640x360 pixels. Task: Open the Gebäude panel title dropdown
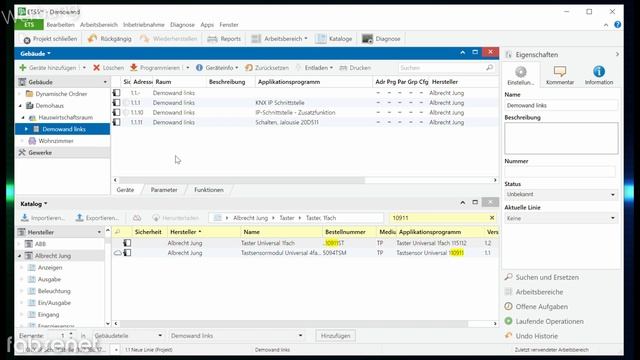pos(36,53)
